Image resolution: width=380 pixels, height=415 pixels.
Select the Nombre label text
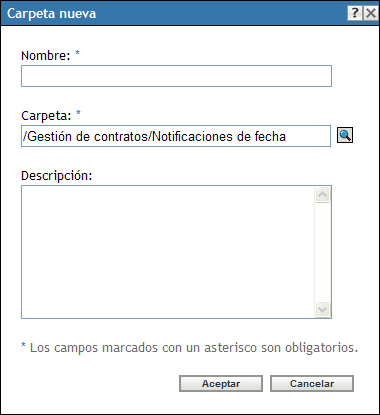pyautogui.click(x=46, y=56)
